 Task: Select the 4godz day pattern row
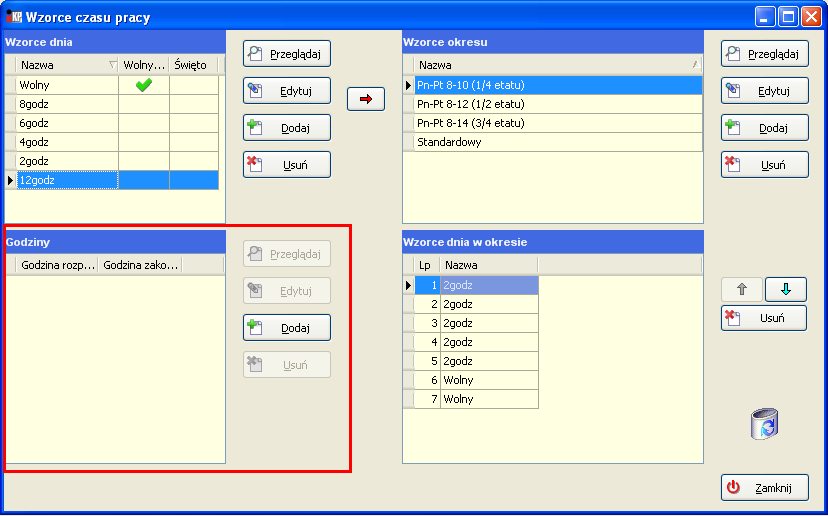tap(111, 142)
